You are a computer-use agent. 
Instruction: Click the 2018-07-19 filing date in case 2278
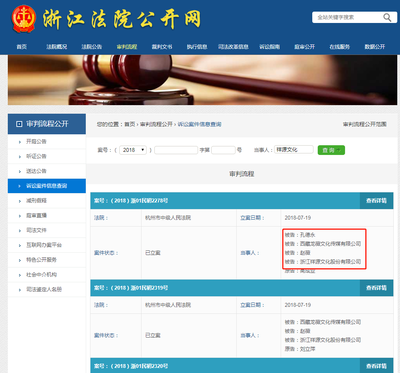[x=298, y=218]
